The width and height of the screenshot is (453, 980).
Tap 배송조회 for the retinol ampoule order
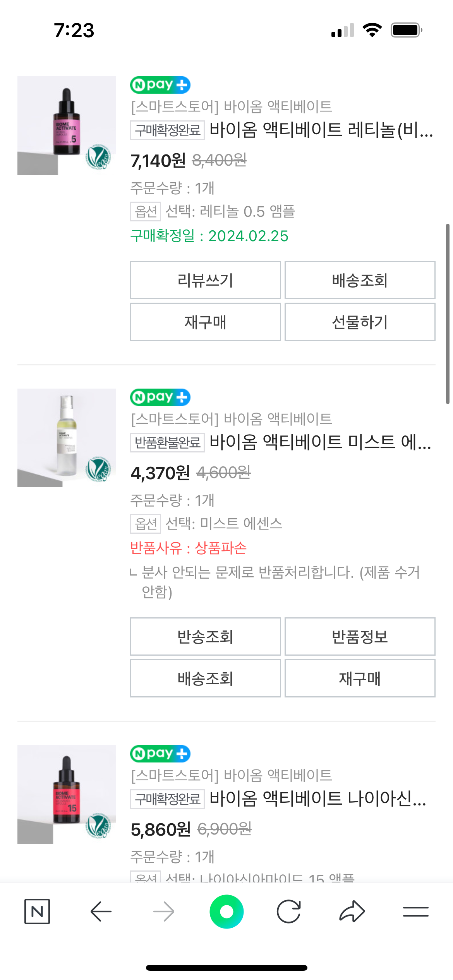(x=360, y=280)
